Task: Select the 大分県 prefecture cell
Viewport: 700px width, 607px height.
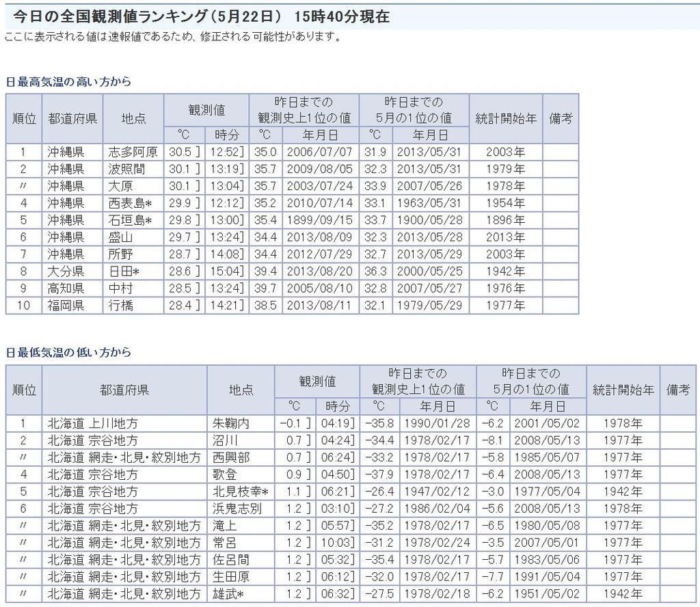Action: coord(66,271)
